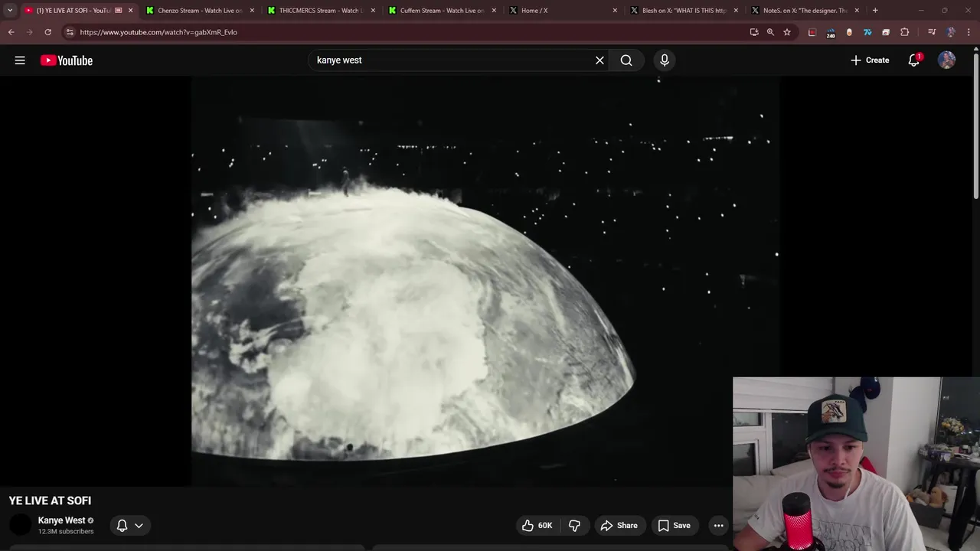Open the Chrome profile avatar
Image resolution: width=980 pixels, height=551 pixels.
coord(950,32)
